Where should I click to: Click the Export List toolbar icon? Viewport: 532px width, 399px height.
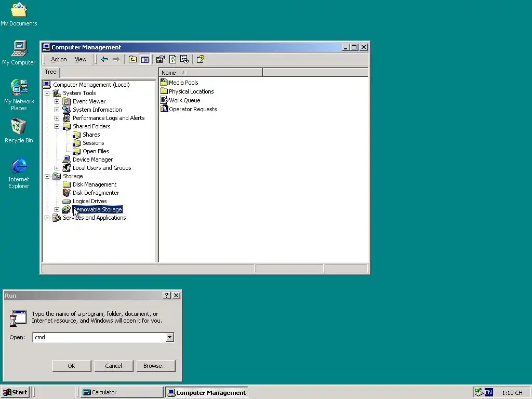click(x=184, y=59)
